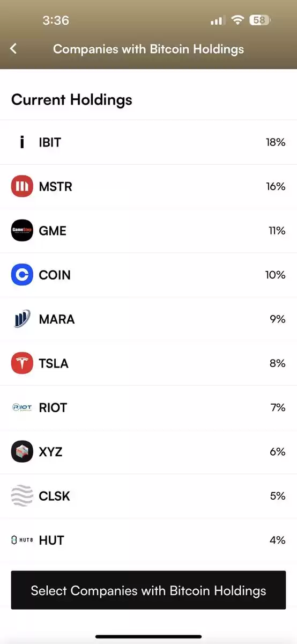Tap the back arrow in header

[13, 49]
